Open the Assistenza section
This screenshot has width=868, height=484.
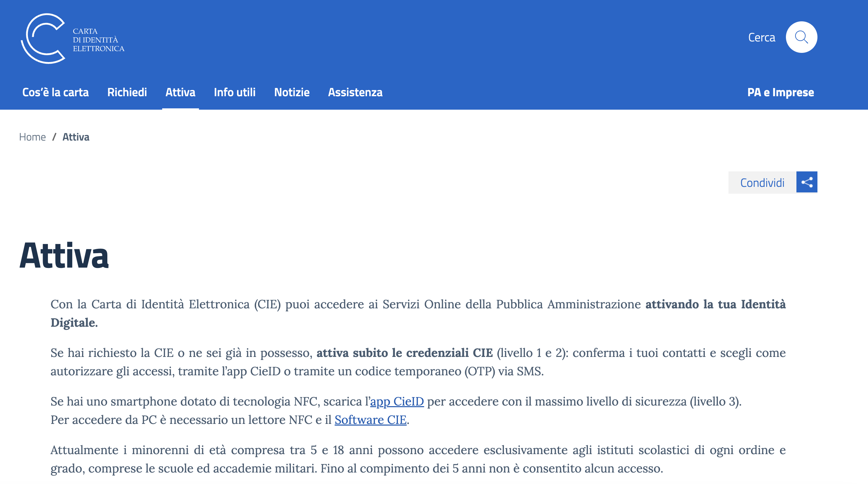tap(355, 92)
